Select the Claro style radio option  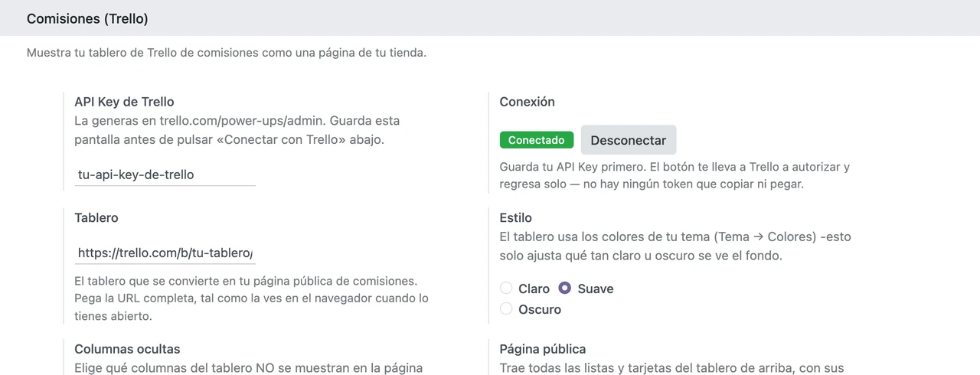click(x=506, y=289)
